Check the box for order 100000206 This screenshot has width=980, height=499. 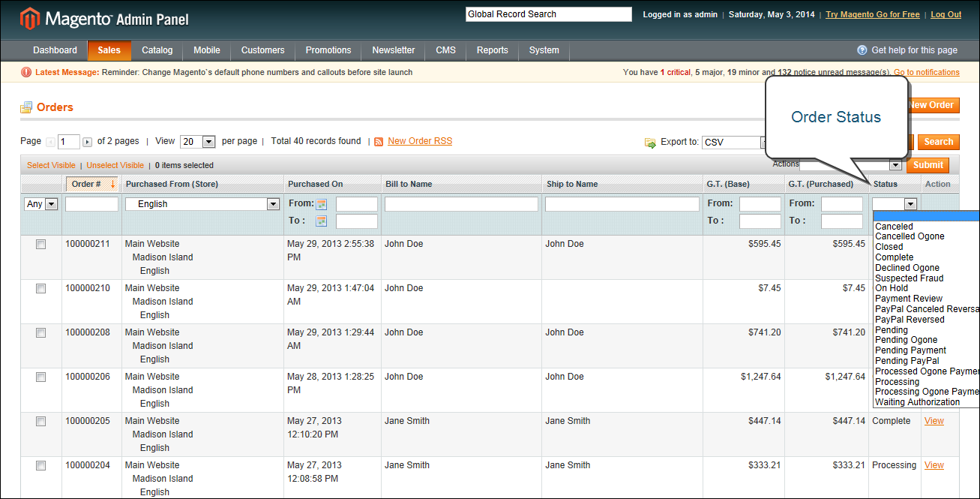(41, 377)
